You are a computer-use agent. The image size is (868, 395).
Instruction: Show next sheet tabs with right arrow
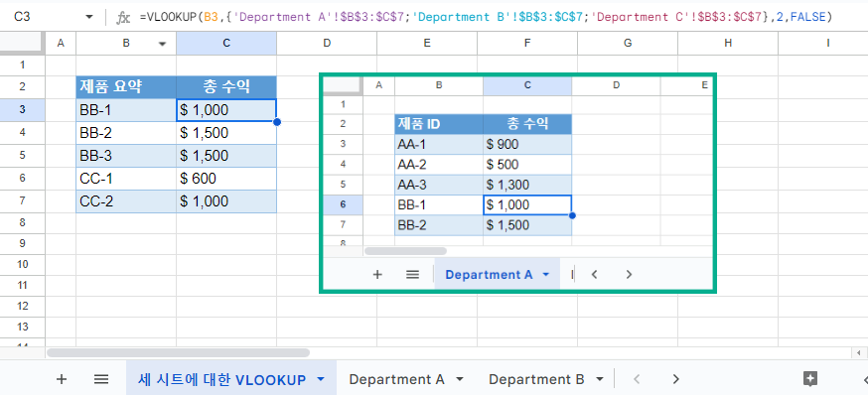tap(675, 379)
